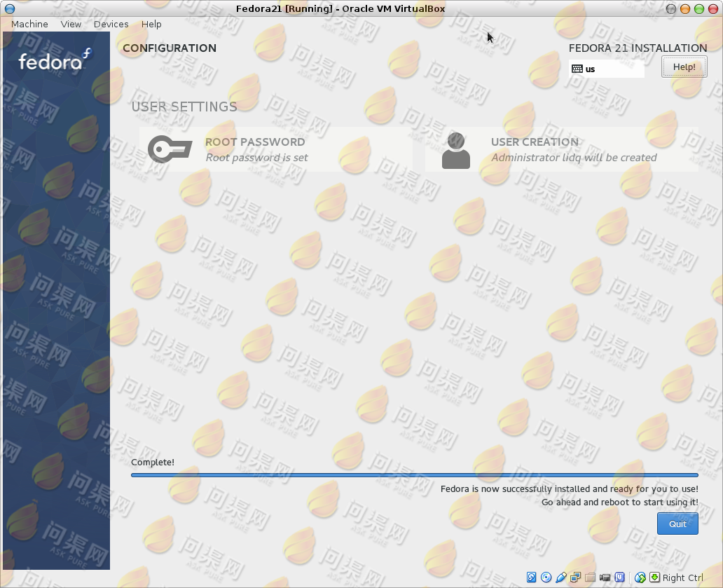Image resolution: width=723 pixels, height=588 pixels.
Task: Click 'Go ahead and reboot' message
Action: tap(620, 502)
